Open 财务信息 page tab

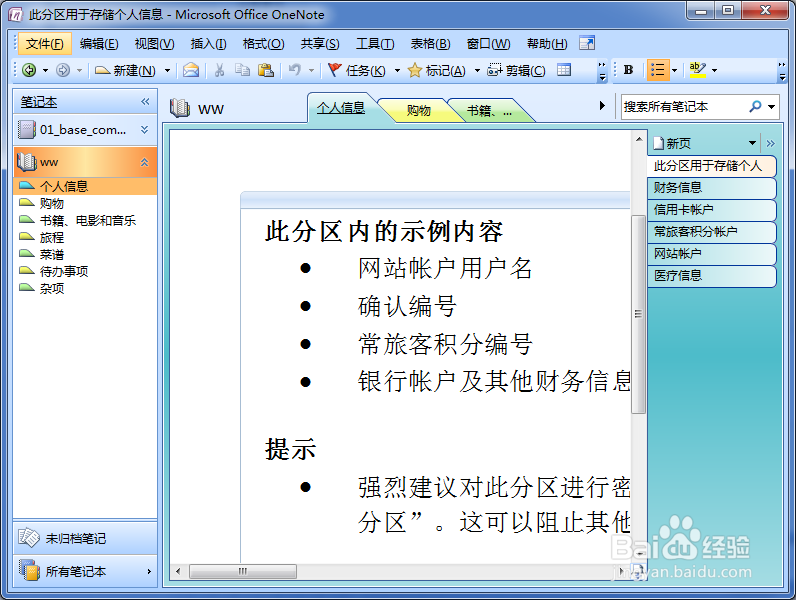712,188
